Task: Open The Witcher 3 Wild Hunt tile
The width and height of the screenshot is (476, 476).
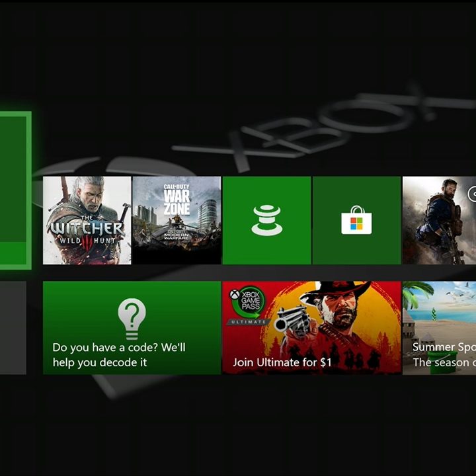Action: (x=87, y=220)
